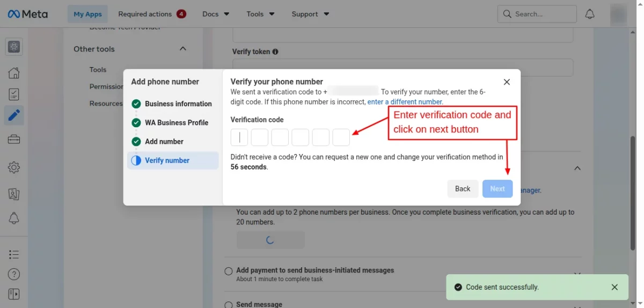
Task: Click the Next button
Action: pyautogui.click(x=497, y=189)
